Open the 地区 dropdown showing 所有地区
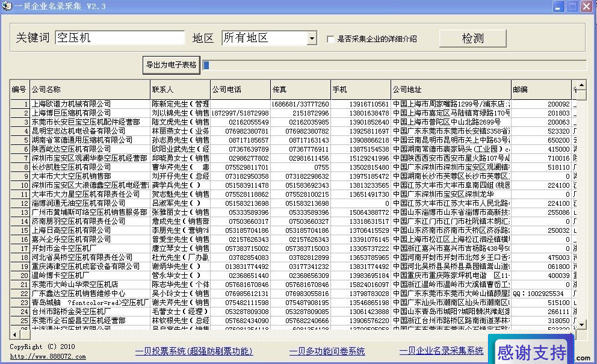 (x=312, y=38)
